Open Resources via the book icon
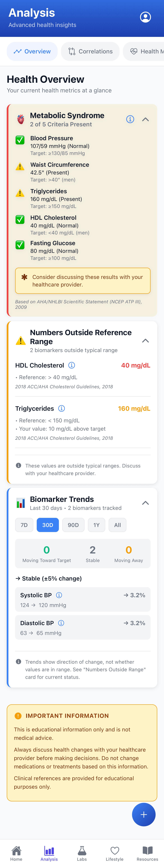 click(x=147, y=849)
